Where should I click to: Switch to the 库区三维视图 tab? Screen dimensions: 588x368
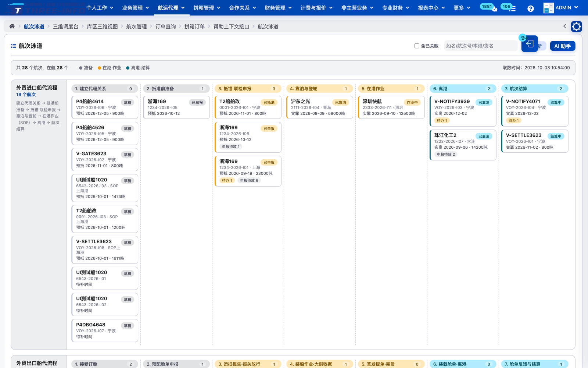point(102,26)
